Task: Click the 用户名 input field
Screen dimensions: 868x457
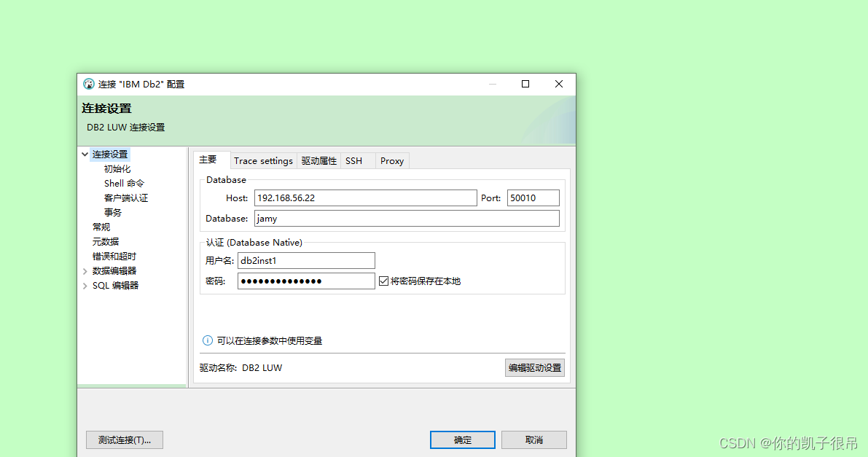Action: point(306,260)
